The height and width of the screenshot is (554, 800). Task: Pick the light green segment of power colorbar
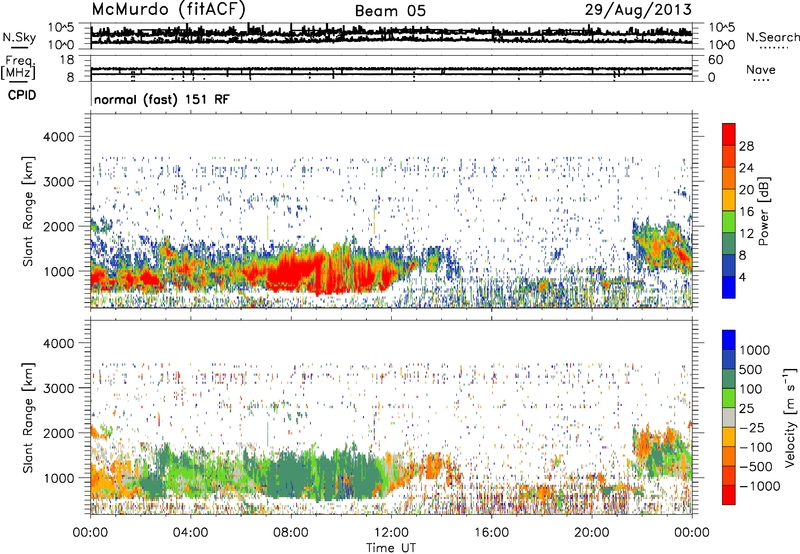729,222
